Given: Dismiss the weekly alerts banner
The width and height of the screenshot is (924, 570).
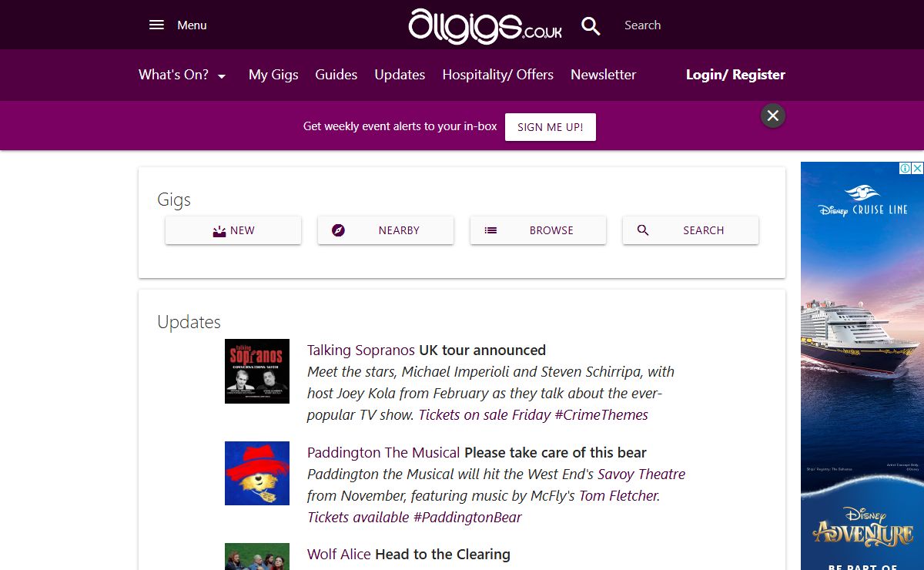Looking at the screenshot, I should [x=773, y=116].
